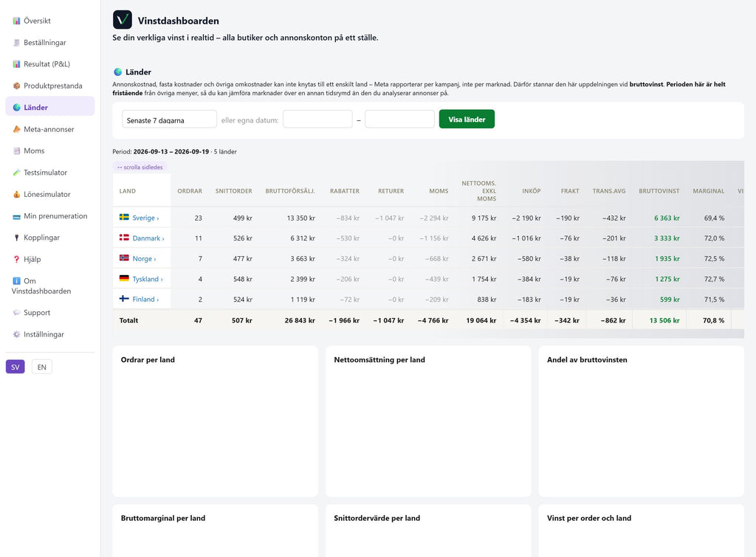Viewport: 756px width, 557px height.
Task: Click the German flag in Tyskland row
Action: (x=124, y=279)
